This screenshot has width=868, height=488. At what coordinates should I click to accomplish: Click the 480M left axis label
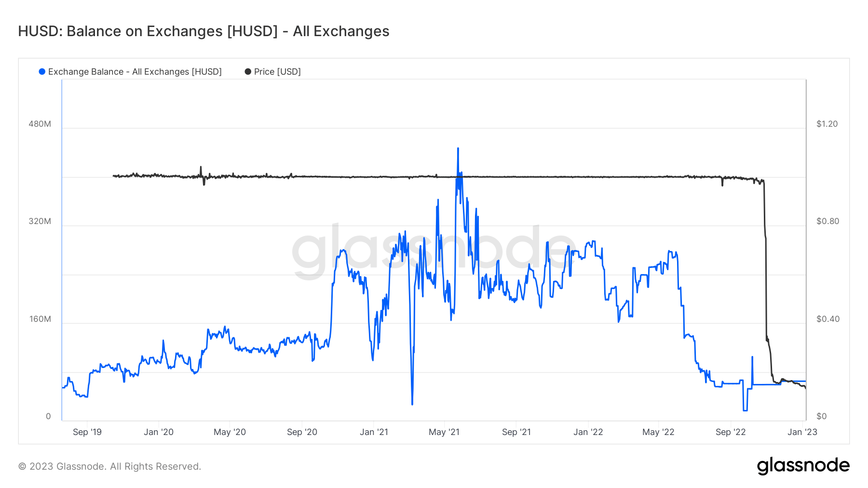point(40,124)
